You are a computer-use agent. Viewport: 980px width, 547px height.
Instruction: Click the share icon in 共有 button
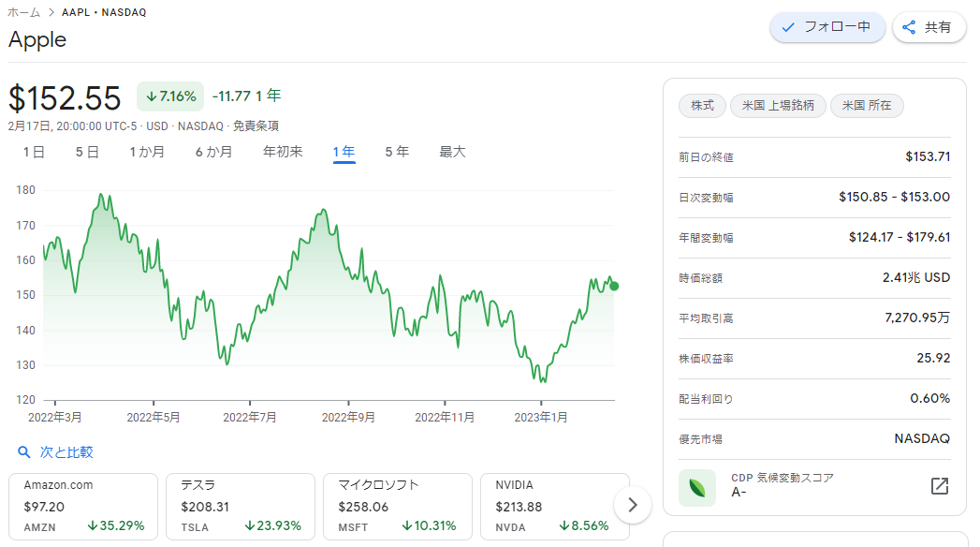click(910, 27)
